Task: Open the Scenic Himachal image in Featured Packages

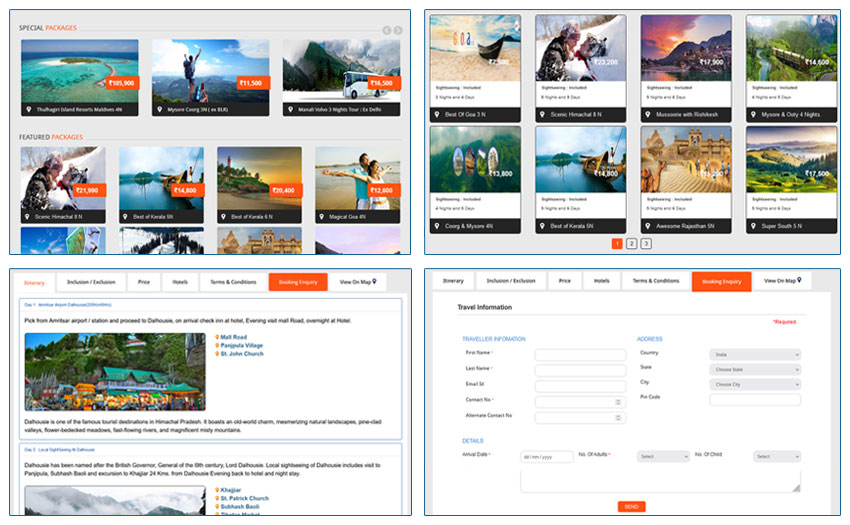Action: [63, 178]
